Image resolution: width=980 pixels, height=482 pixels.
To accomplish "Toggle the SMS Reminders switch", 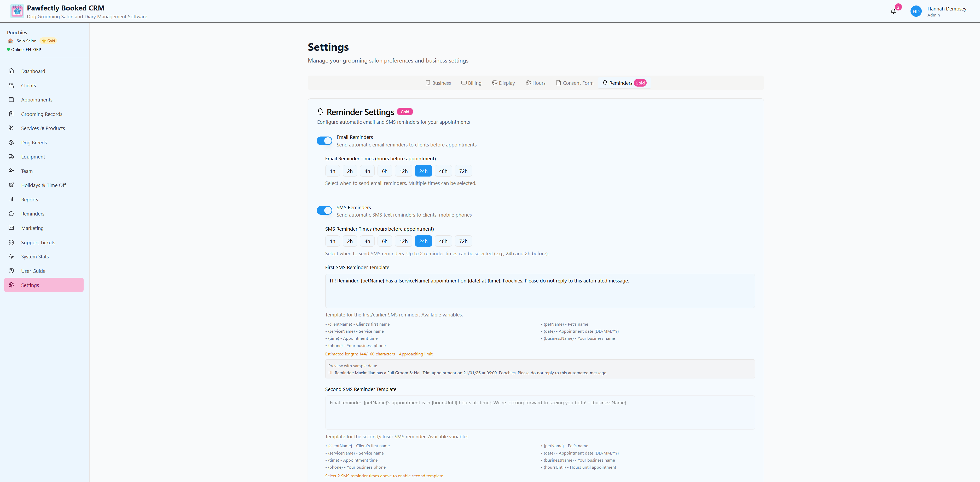I will point(324,211).
